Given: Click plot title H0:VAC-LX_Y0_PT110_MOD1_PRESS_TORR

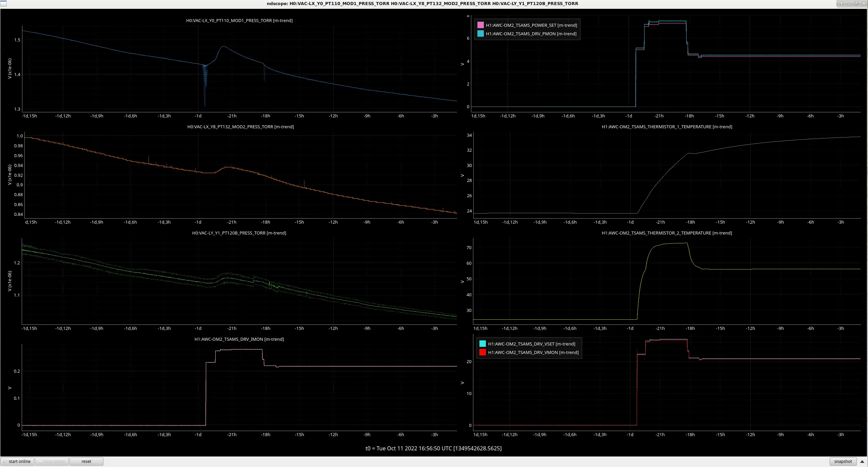Looking at the screenshot, I should pos(239,20).
